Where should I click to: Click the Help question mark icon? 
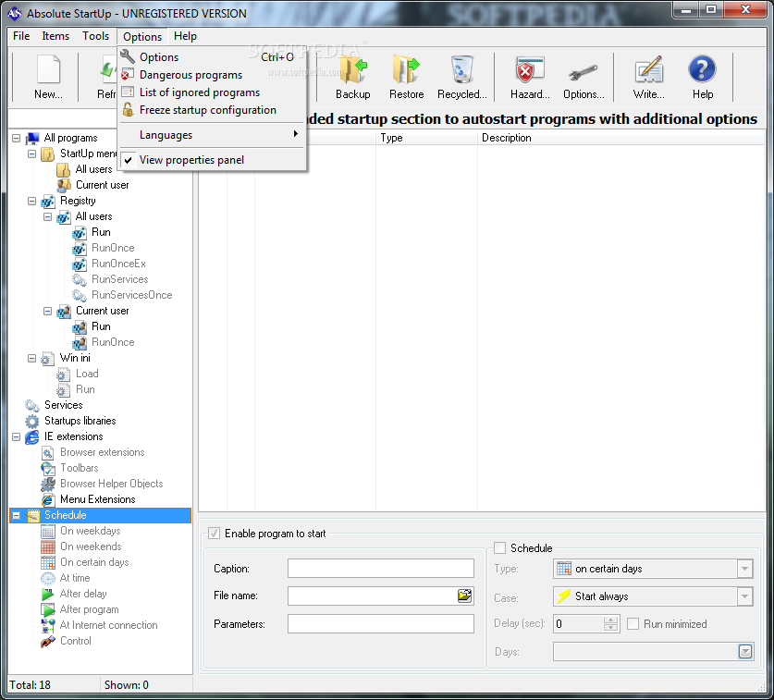[x=702, y=69]
